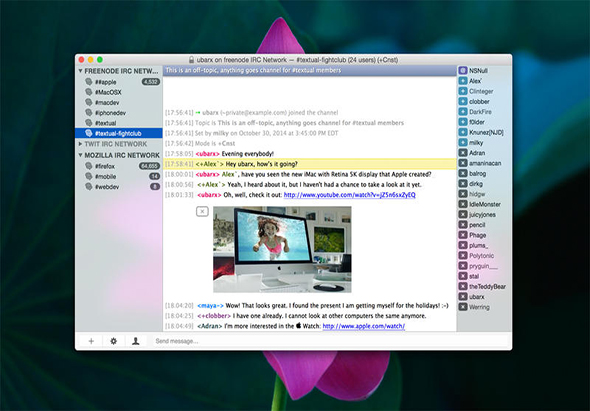Click the [18:04:20] timestamp
The height and width of the screenshot is (411, 590).
coord(179,306)
